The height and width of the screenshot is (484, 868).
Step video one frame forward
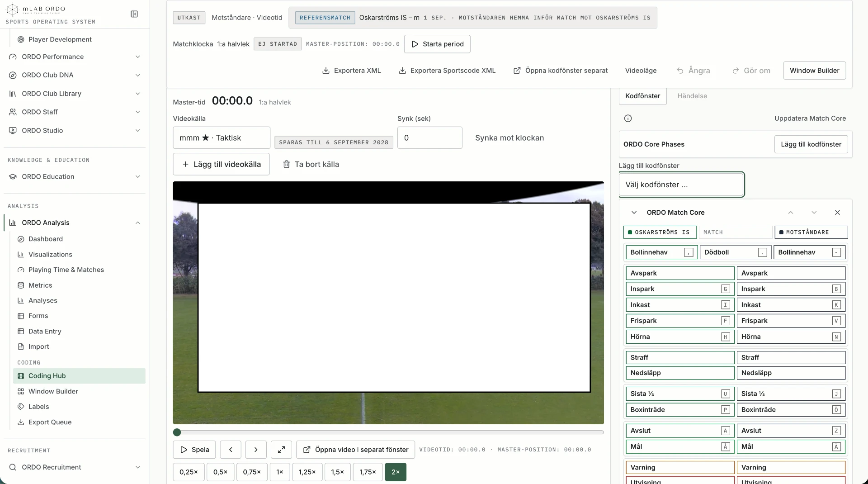[x=256, y=450]
